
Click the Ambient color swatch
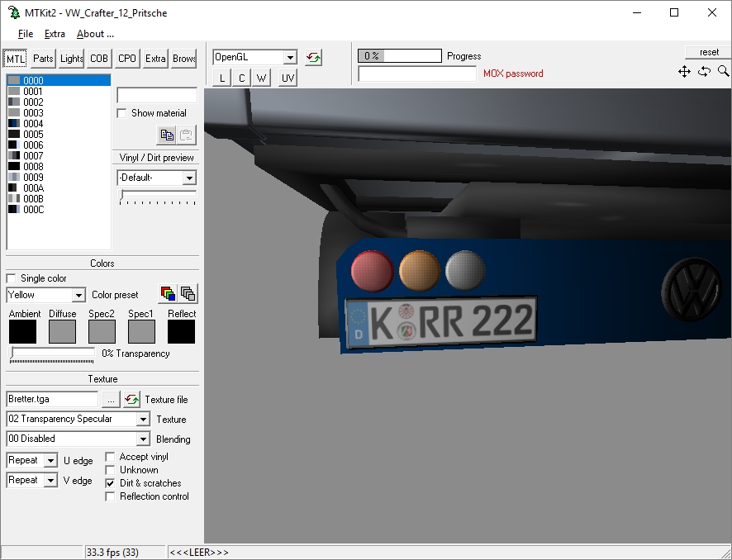(22, 331)
